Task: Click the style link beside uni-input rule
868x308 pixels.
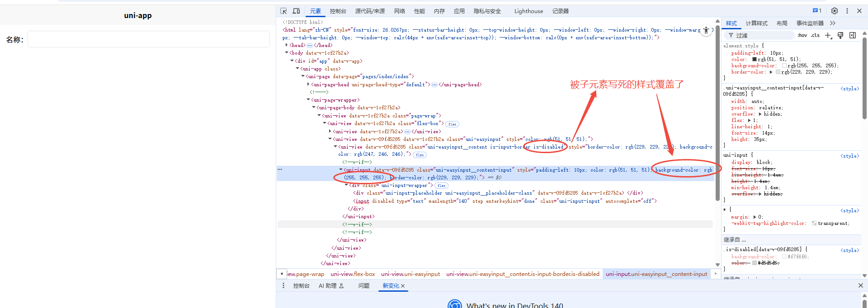Action: click(849, 156)
